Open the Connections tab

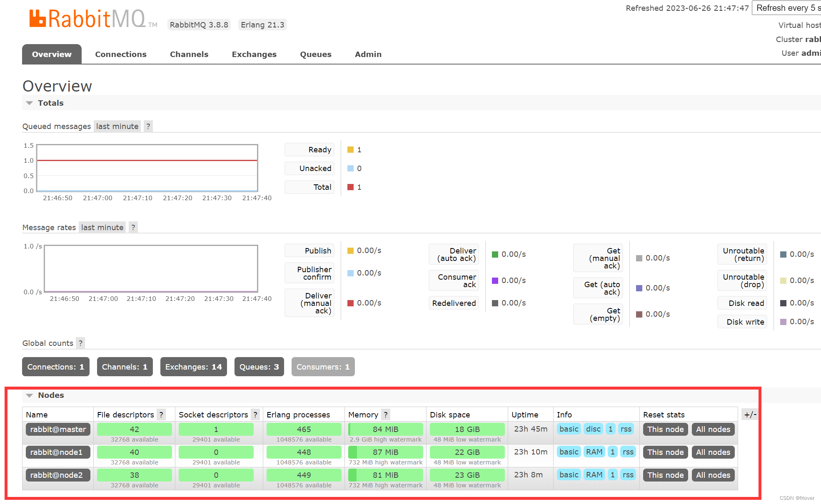[121, 54]
